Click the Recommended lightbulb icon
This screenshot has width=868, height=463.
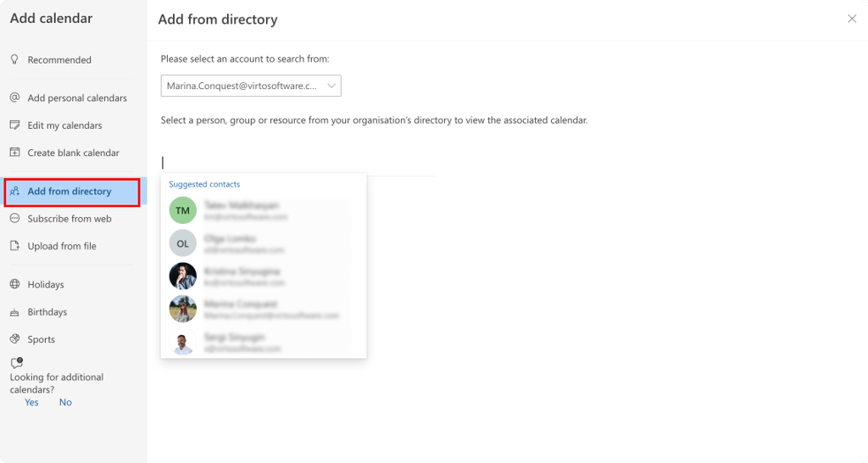15,59
